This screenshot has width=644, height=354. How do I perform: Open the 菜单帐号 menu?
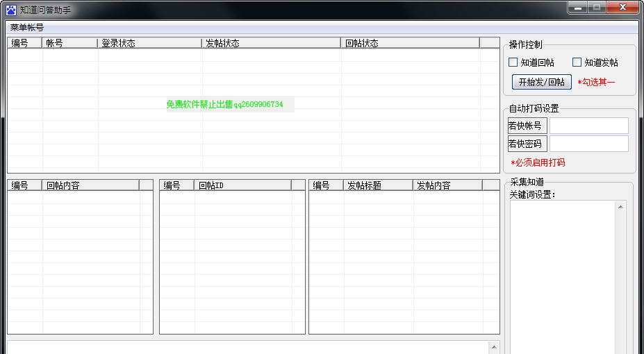[26, 28]
